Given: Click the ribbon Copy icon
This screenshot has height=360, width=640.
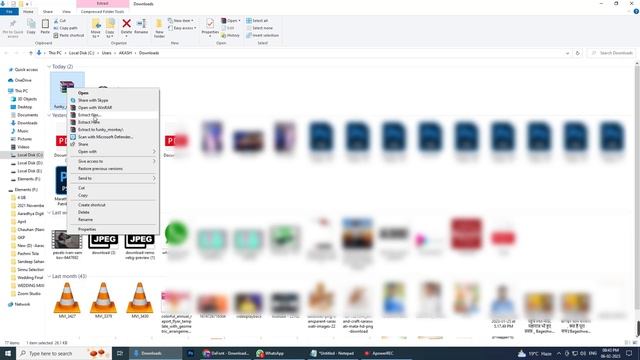Looking at the screenshot, I should (31, 24).
